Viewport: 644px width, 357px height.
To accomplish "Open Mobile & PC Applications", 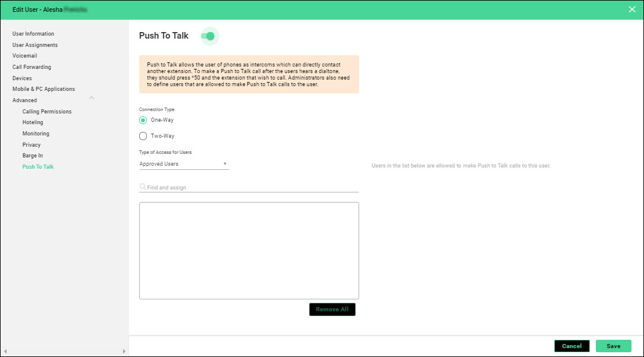I will click(43, 89).
